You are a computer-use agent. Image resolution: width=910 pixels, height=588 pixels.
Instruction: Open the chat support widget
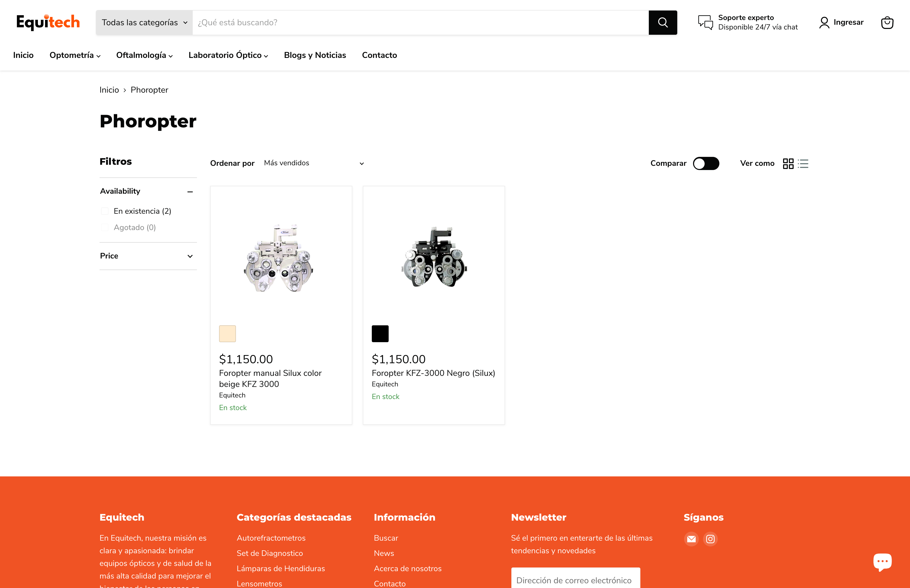[883, 561]
